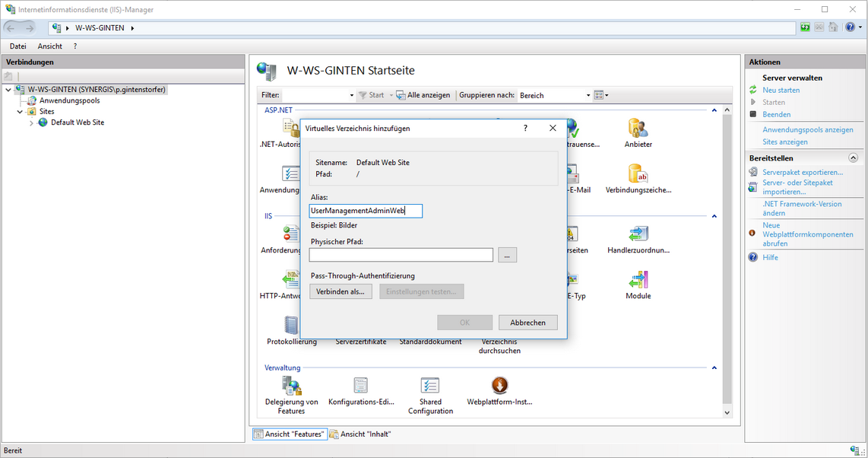Open the Webplattform-Installer icon
The height and width of the screenshot is (458, 868).
coord(499,386)
